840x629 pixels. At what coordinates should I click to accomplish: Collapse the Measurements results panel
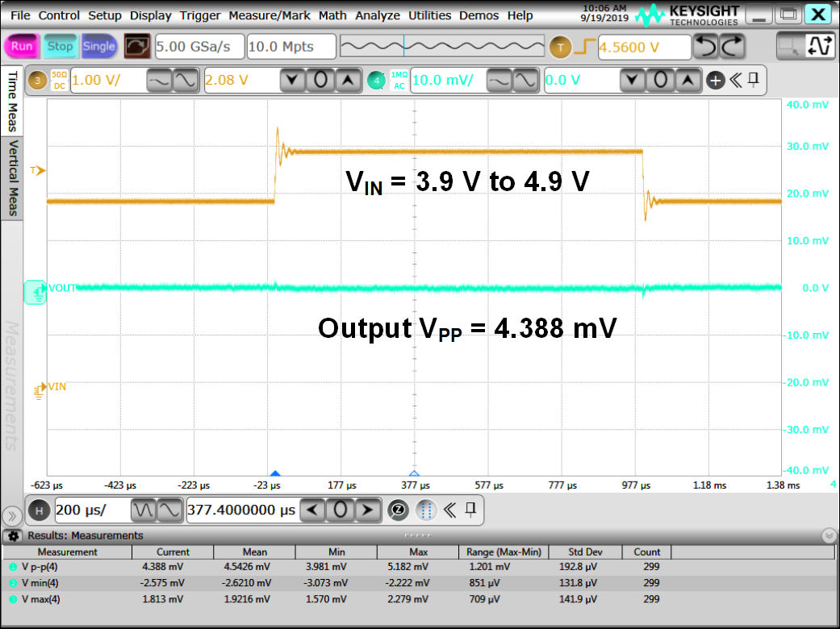[x=829, y=535]
